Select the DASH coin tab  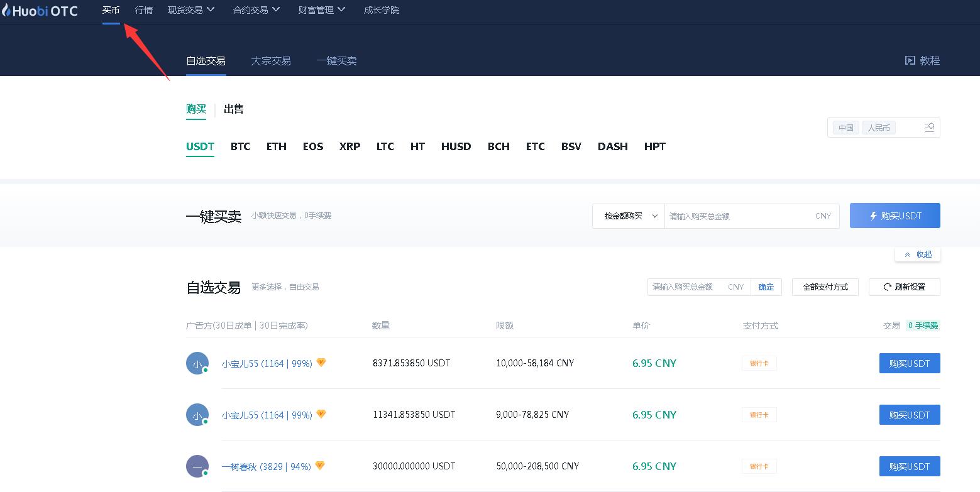coord(613,146)
